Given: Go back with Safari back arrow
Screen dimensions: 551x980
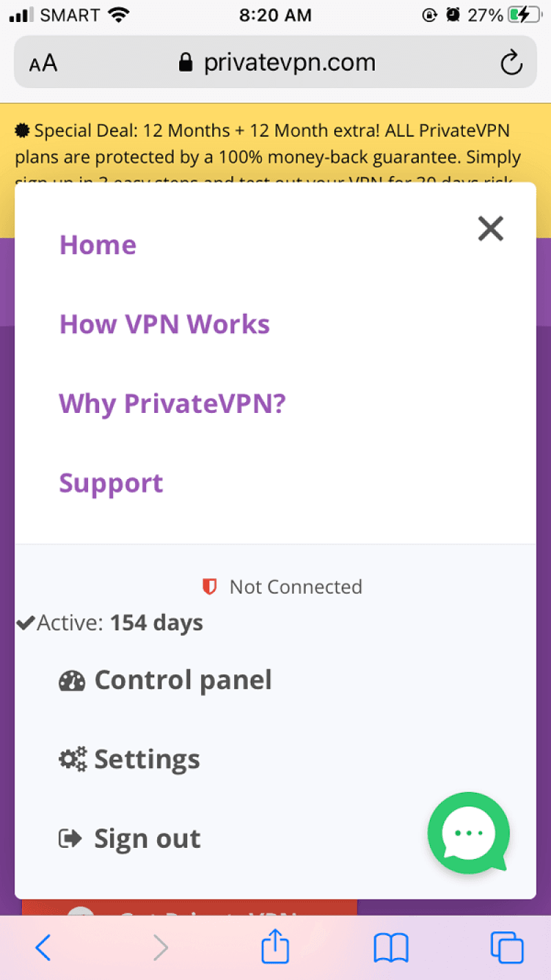Looking at the screenshot, I should tap(43, 948).
